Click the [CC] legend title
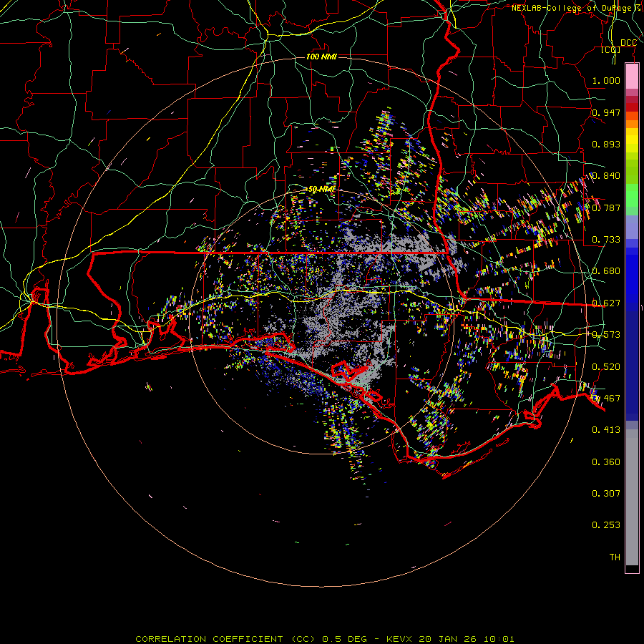 tap(611, 49)
